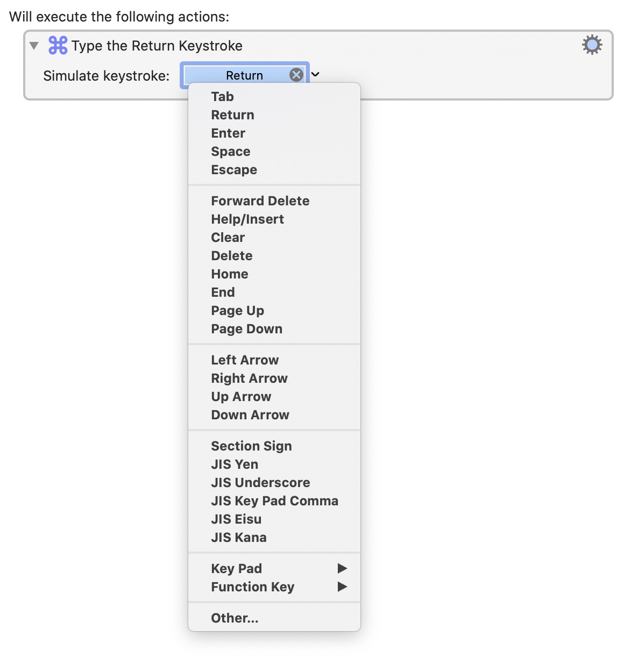Viewport: 624px width, 672px height.
Task: Choose Tab from the keystroke menu
Action: (222, 97)
